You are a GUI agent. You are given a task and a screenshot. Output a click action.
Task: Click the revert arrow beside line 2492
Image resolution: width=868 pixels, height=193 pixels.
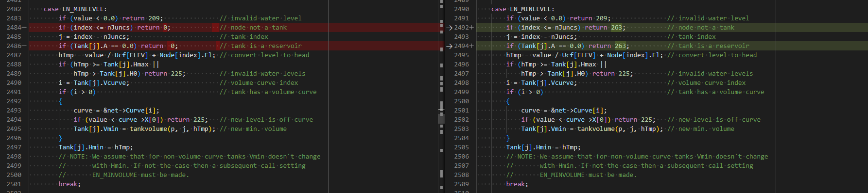pos(450,28)
